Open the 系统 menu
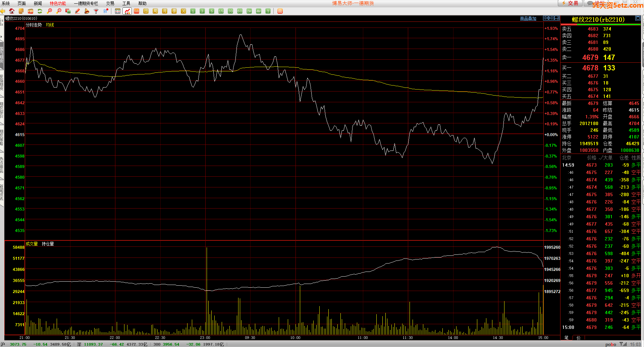 point(6,3)
